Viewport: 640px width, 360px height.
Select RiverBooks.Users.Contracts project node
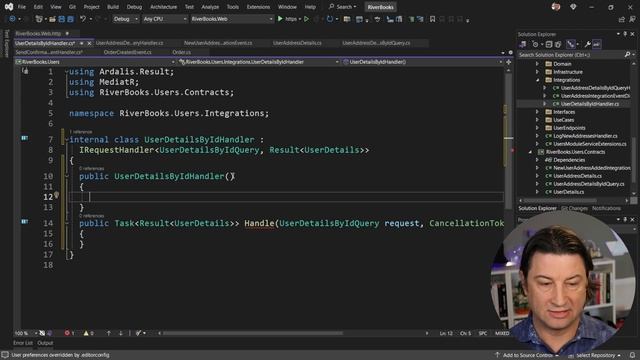point(575,152)
